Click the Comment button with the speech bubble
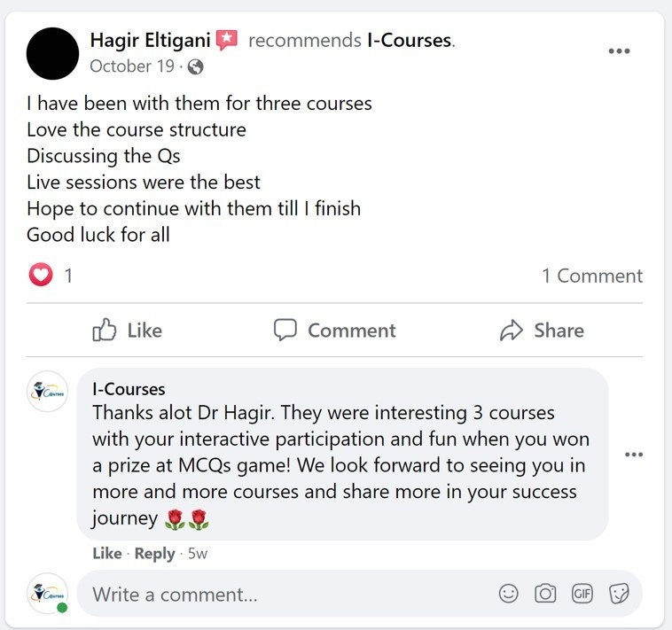 [x=335, y=331]
